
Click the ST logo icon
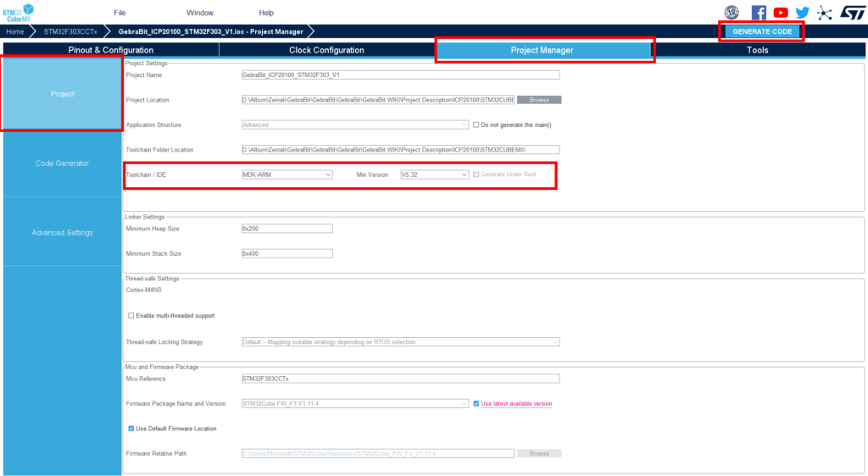click(853, 12)
